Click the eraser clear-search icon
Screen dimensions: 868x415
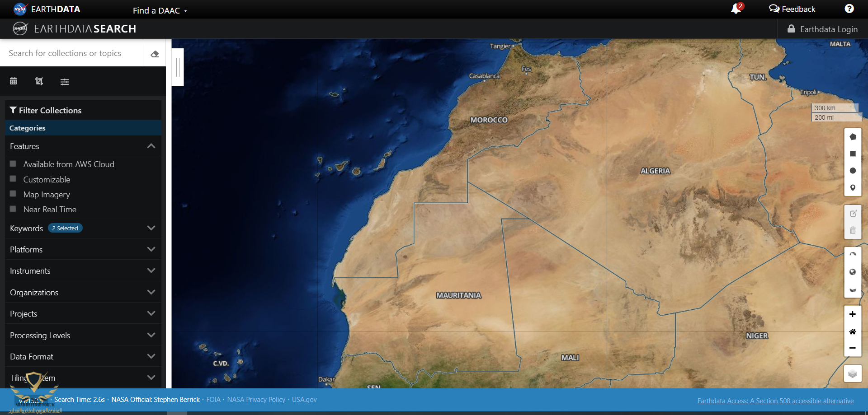tap(155, 54)
